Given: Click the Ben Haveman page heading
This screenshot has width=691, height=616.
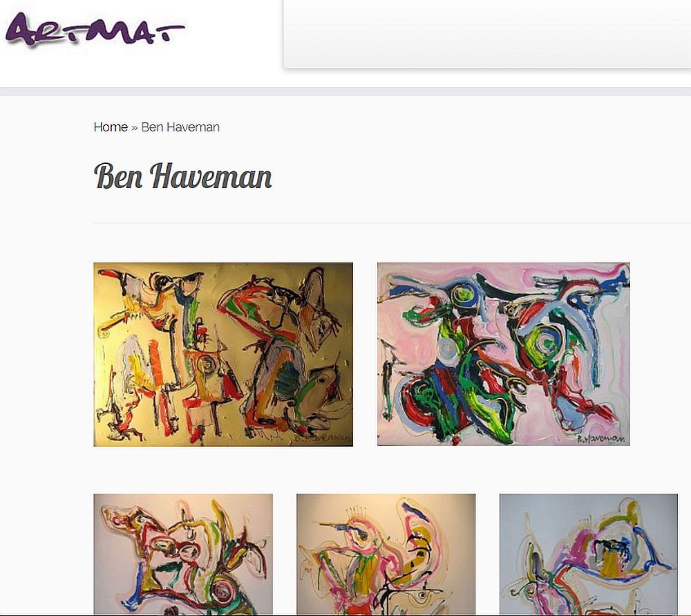Looking at the screenshot, I should (182, 176).
